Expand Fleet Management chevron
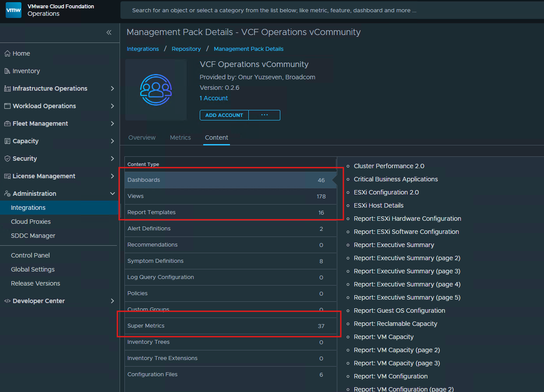 [112, 124]
